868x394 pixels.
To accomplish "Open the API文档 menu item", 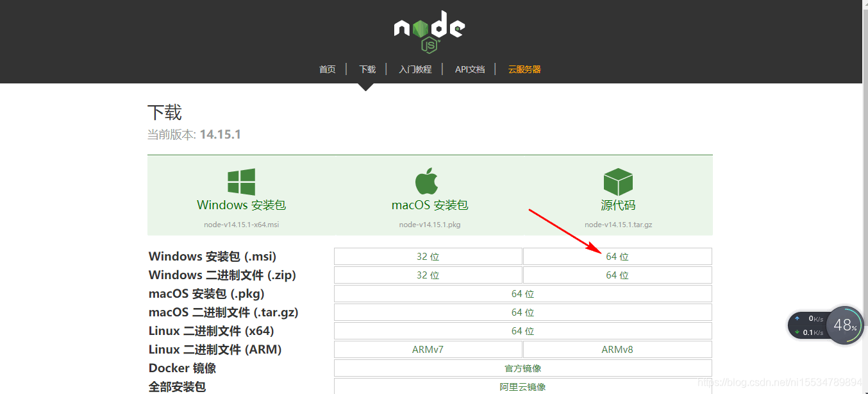I will pyautogui.click(x=470, y=69).
